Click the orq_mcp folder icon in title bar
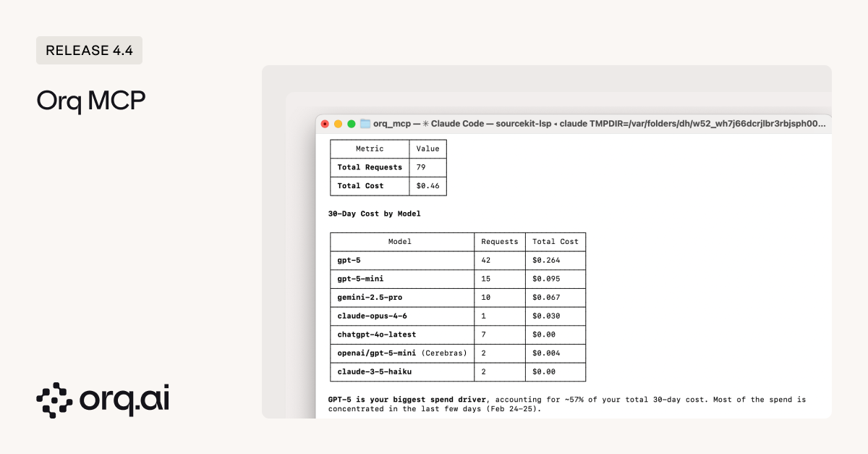This screenshot has width=868, height=454. [x=365, y=124]
